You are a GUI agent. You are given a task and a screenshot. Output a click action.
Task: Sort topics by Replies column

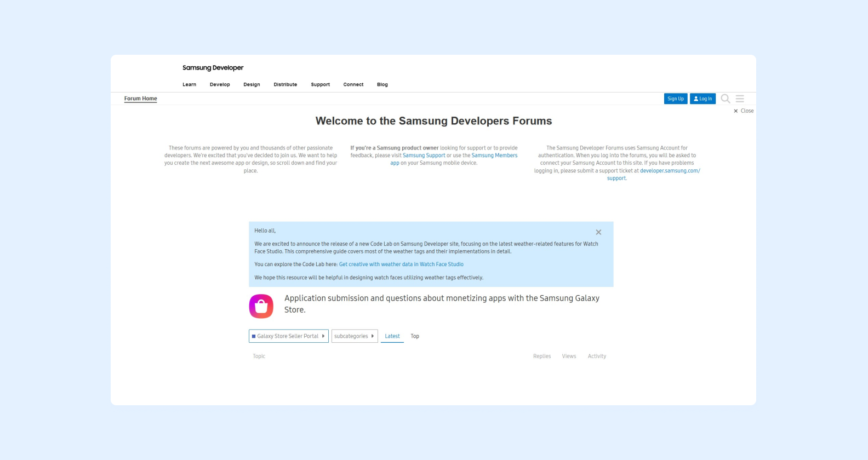pos(542,356)
